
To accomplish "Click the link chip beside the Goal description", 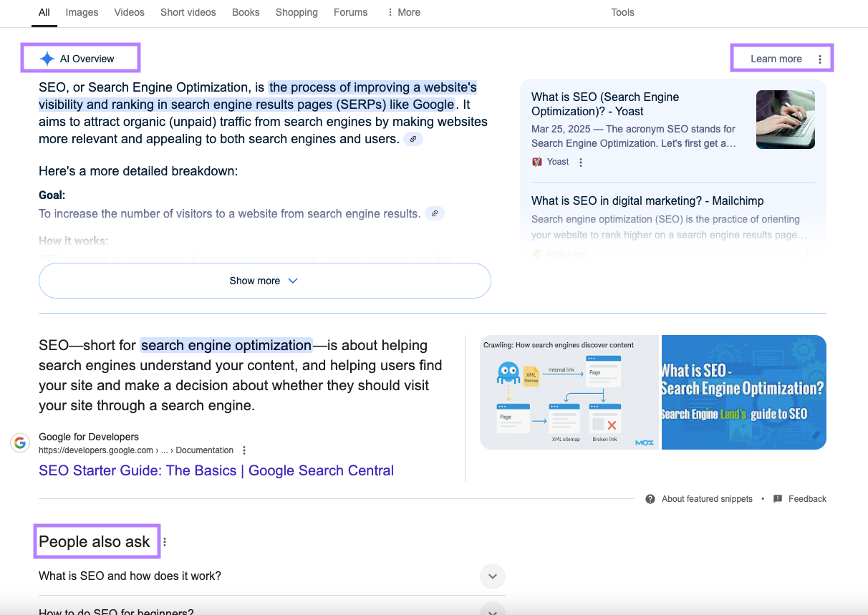I will 435,213.
